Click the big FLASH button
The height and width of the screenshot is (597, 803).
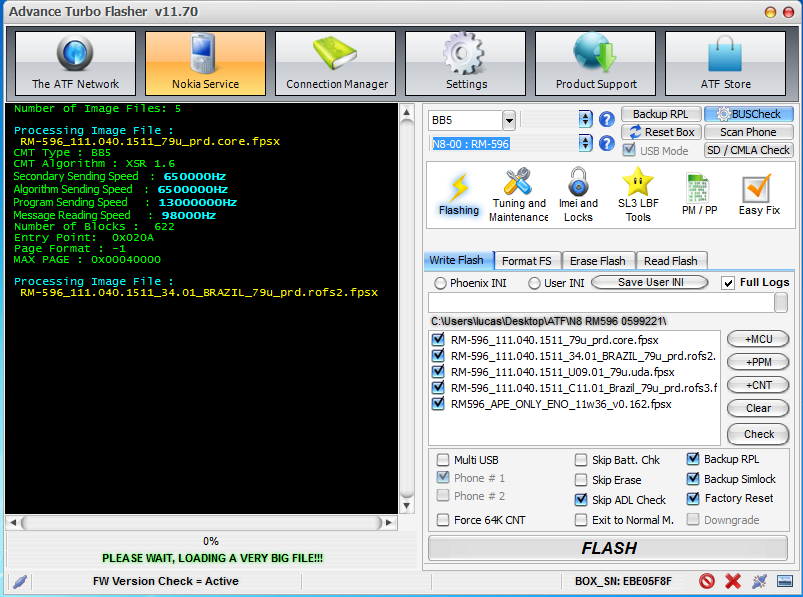click(608, 548)
